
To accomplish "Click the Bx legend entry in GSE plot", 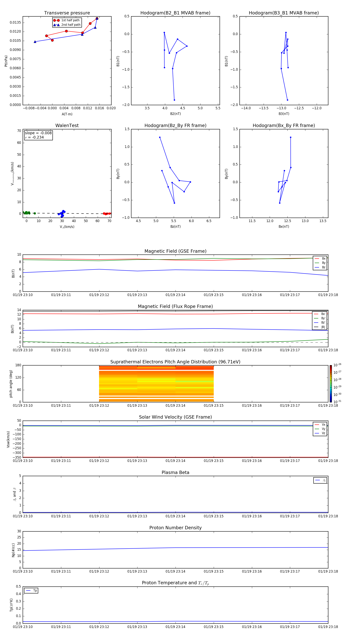I will coord(320,259).
